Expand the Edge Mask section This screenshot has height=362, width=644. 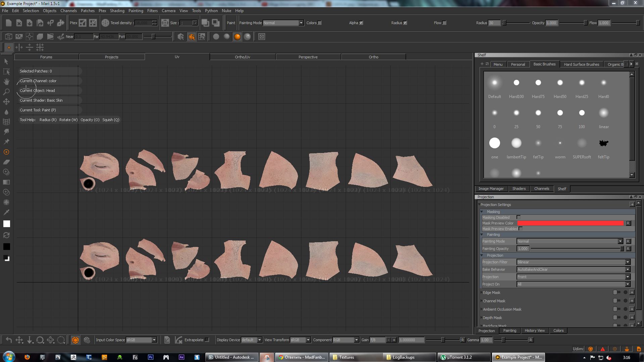pyautogui.click(x=482, y=293)
